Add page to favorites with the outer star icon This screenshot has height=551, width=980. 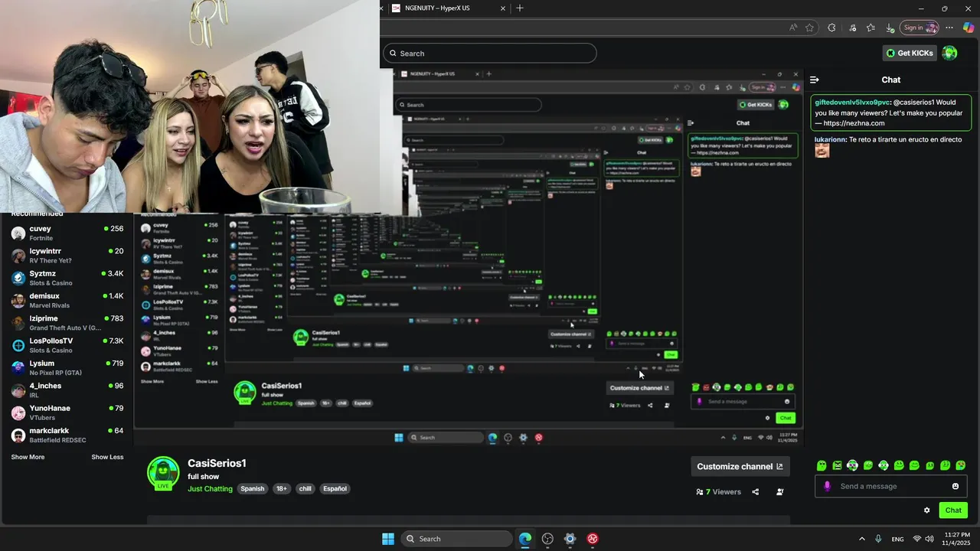tap(810, 28)
